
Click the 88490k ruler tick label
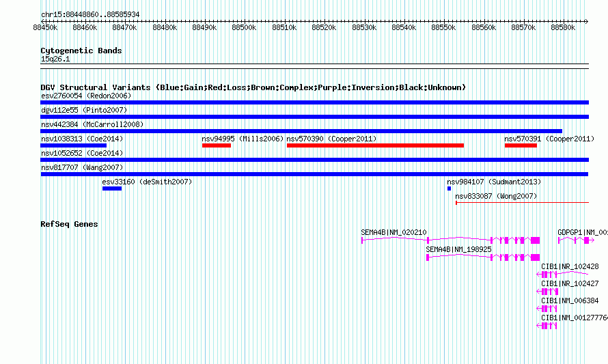(204, 27)
